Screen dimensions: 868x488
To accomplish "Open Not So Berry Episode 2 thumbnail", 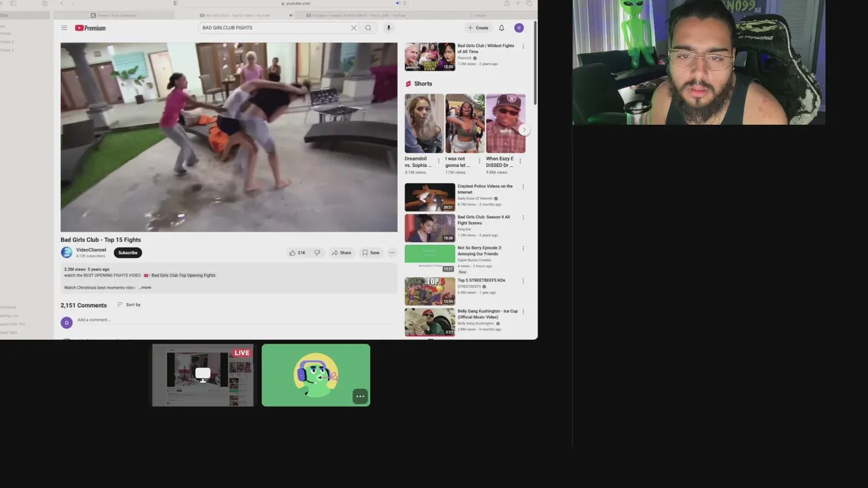I will point(430,259).
